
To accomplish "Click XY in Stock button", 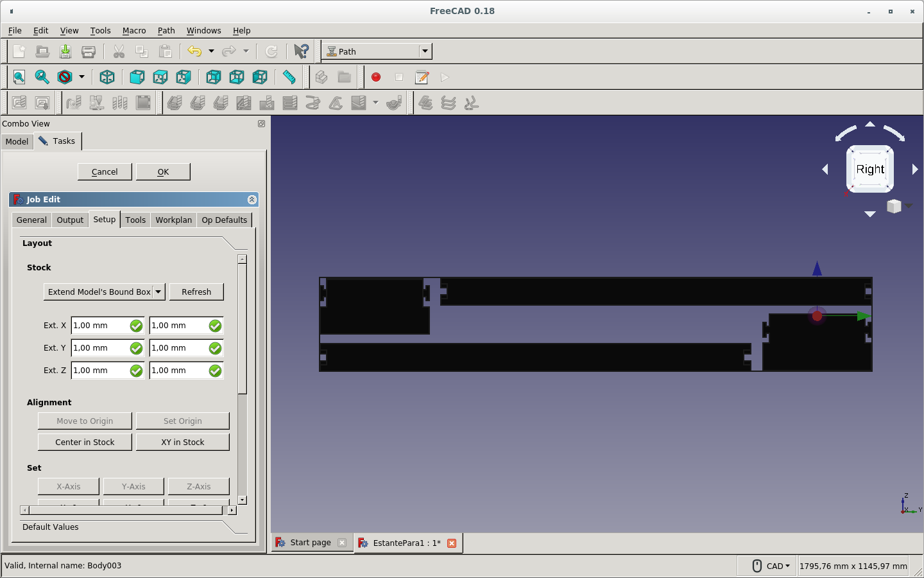I will point(183,442).
